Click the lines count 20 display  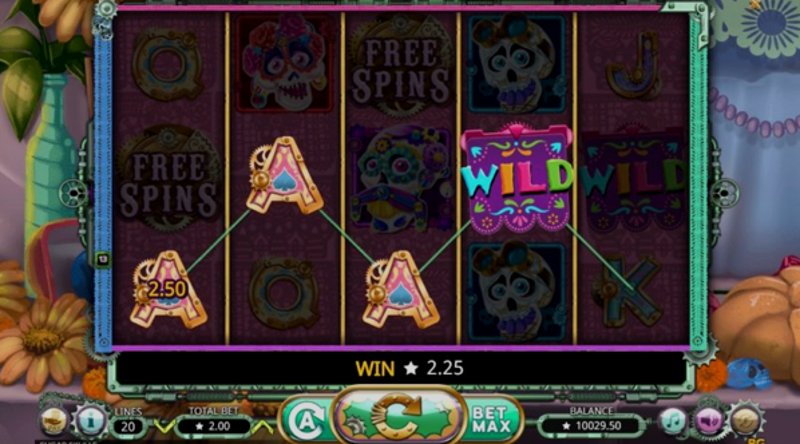pyautogui.click(x=128, y=426)
